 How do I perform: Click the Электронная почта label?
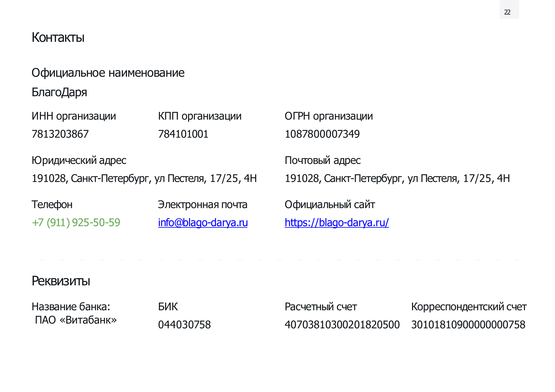coord(203,205)
